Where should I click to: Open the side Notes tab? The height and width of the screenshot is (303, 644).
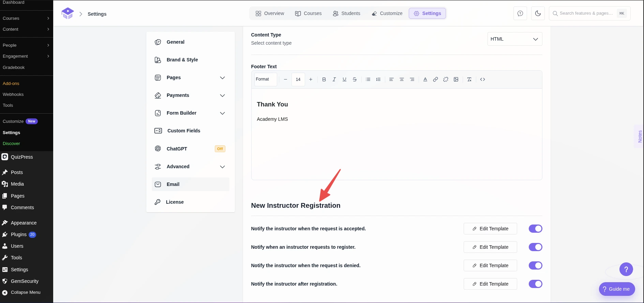click(640, 136)
